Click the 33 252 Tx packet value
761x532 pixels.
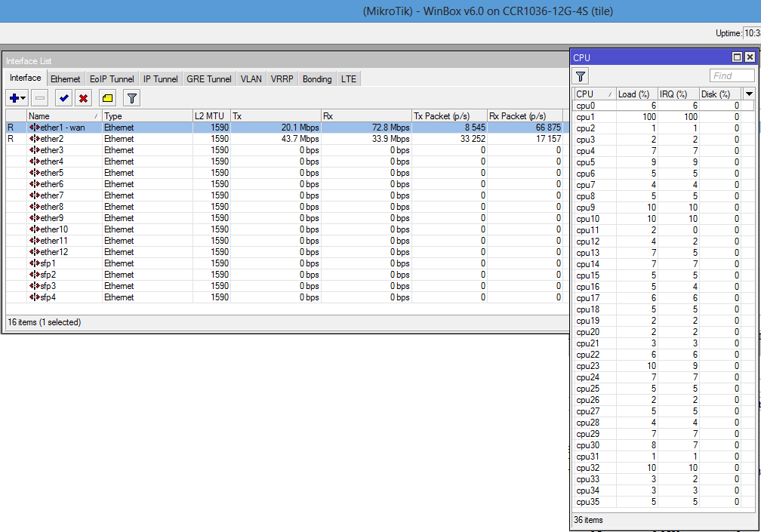[x=473, y=139]
